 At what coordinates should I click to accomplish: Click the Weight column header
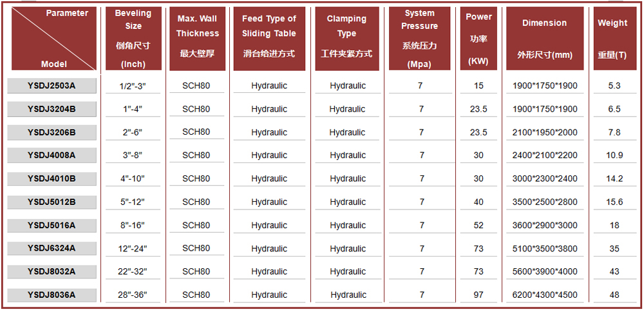pyautogui.click(x=612, y=38)
